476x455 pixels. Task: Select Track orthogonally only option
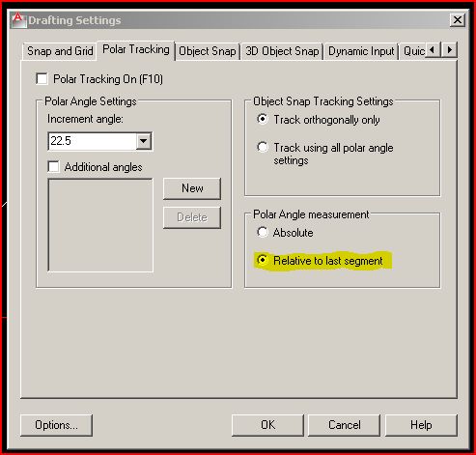pyautogui.click(x=263, y=120)
